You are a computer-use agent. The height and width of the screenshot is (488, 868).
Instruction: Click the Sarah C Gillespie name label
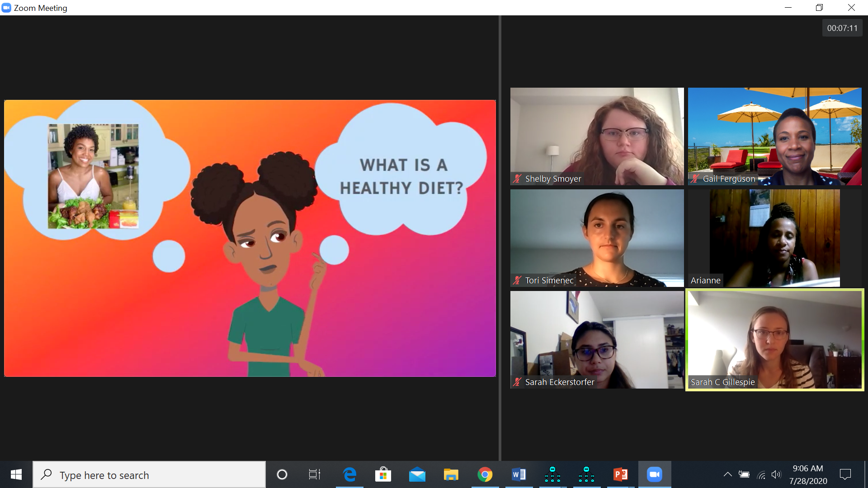pyautogui.click(x=722, y=382)
